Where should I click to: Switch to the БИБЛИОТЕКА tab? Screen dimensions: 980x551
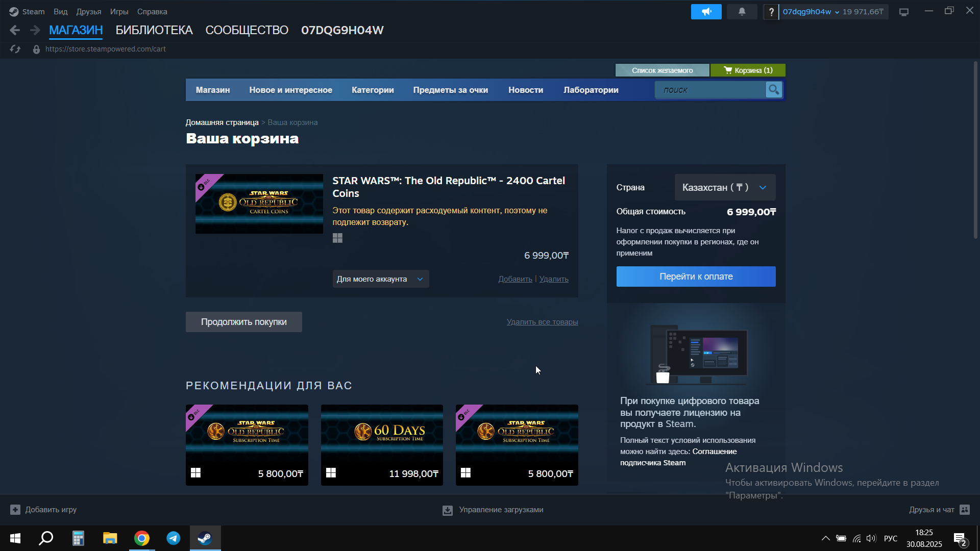pyautogui.click(x=154, y=30)
